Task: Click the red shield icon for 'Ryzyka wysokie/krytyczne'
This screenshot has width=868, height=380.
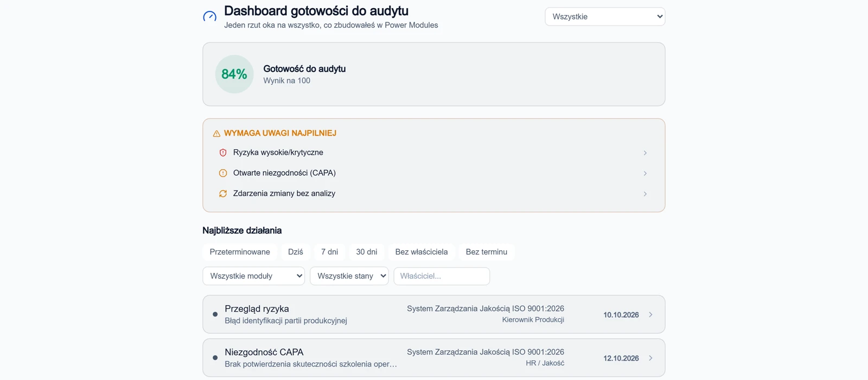Action: (x=223, y=153)
